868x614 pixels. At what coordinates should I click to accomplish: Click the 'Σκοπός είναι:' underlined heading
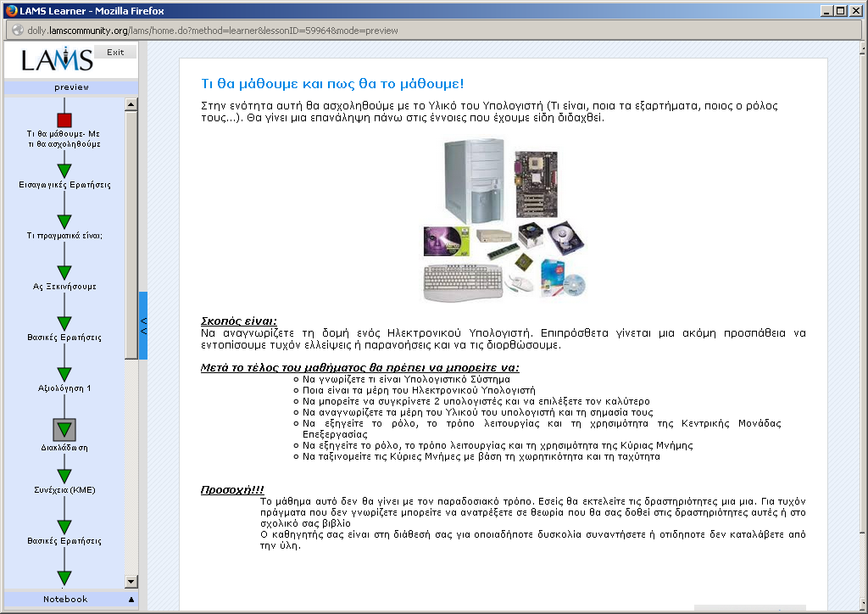click(238, 321)
